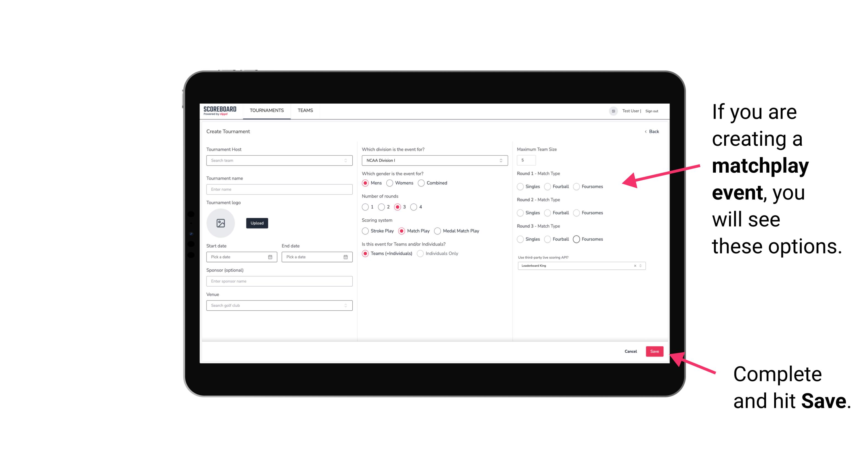Click the Upload tournament logo button
Viewport: 868px width, 467px height.
click(256, 223)
